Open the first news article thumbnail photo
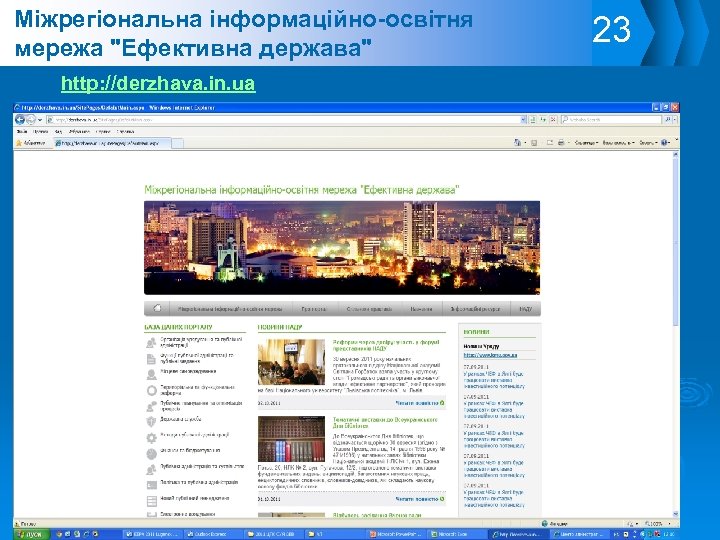The width and height of the screenshot is (720, 540). coord(291,361)
